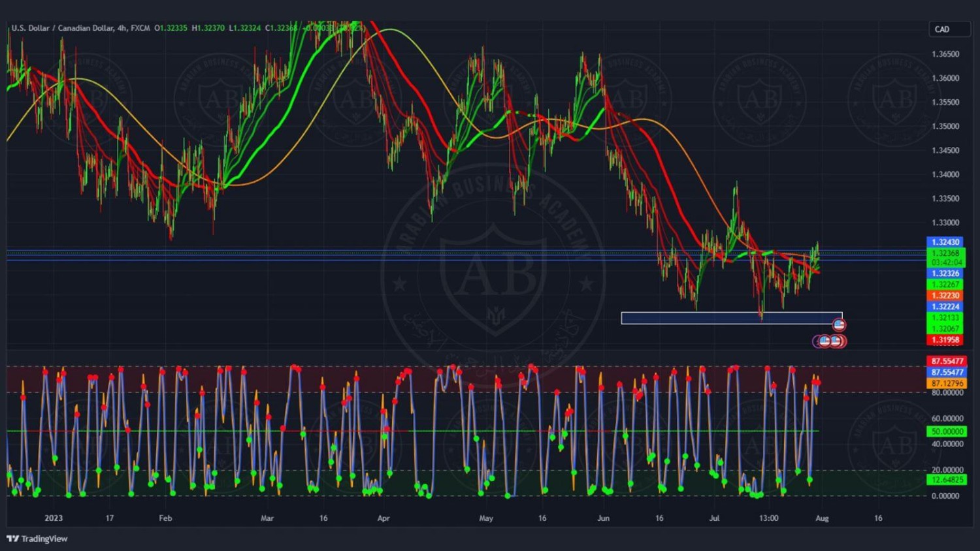Click the Aug date on the time axis
Viewport: 980px width, 551px height.
click(822, 518)
